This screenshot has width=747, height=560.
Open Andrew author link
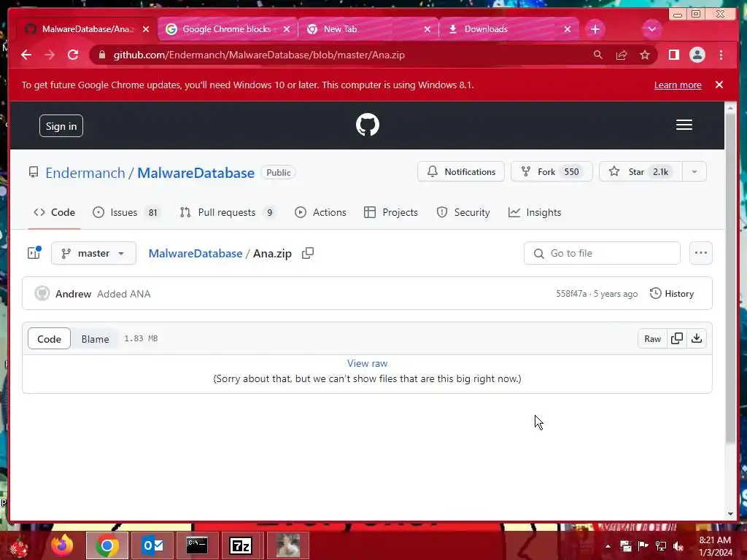73,294
